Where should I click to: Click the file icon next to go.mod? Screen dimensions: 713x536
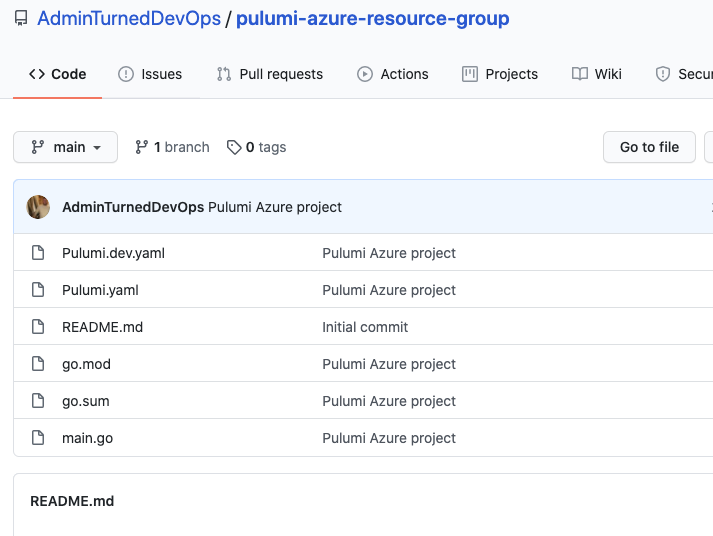pyautogui.click(x=38, y=364)
